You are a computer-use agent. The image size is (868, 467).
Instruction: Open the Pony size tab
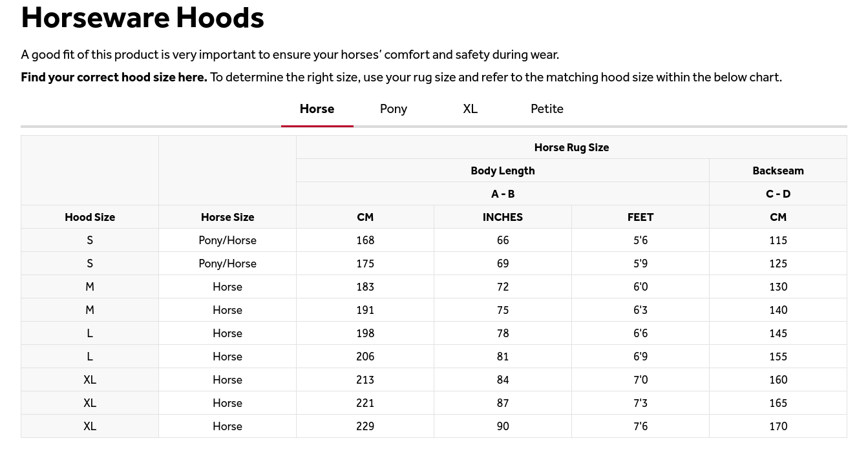pyautogui.click(x=394, y=109)
